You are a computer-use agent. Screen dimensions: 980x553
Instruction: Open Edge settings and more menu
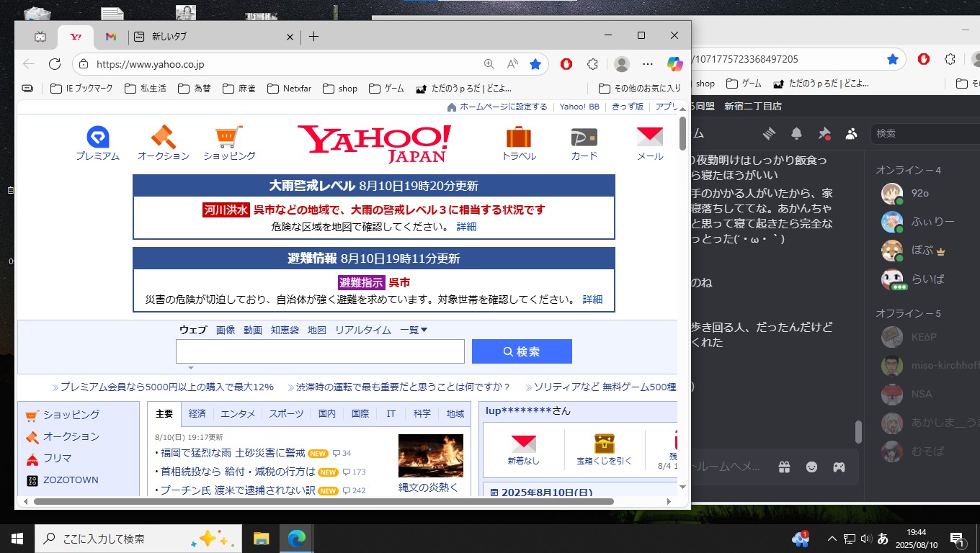[x=648, y=64]
